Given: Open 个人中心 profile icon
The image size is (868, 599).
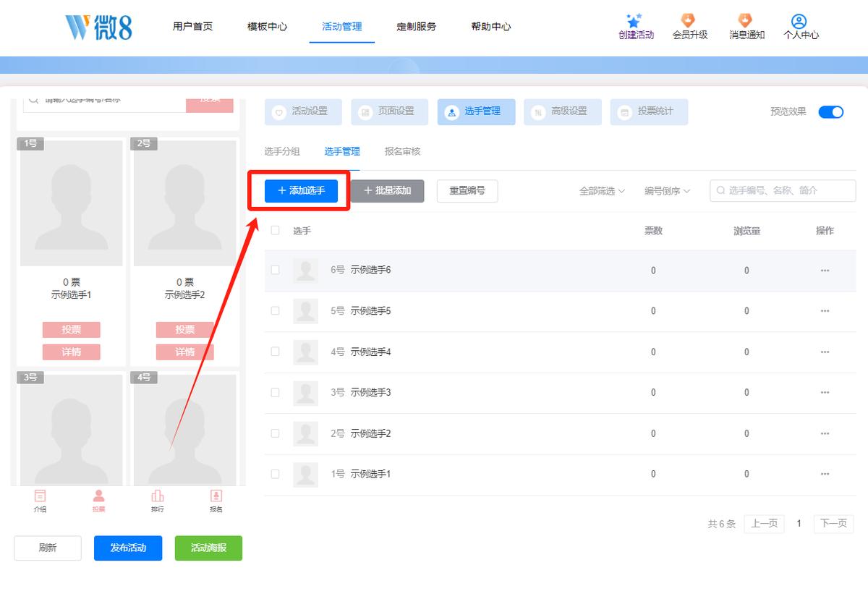Looking at the screenshot, I should (x=799, y=20).
